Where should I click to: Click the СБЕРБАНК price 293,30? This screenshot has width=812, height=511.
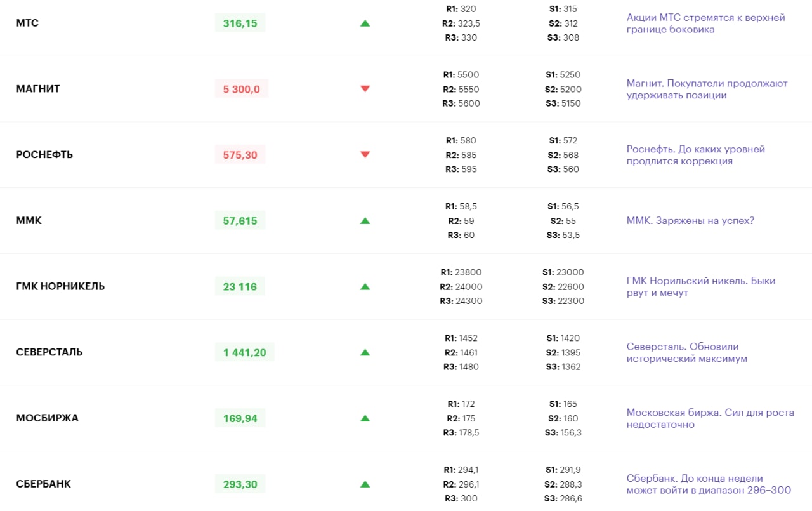[240, 484]
